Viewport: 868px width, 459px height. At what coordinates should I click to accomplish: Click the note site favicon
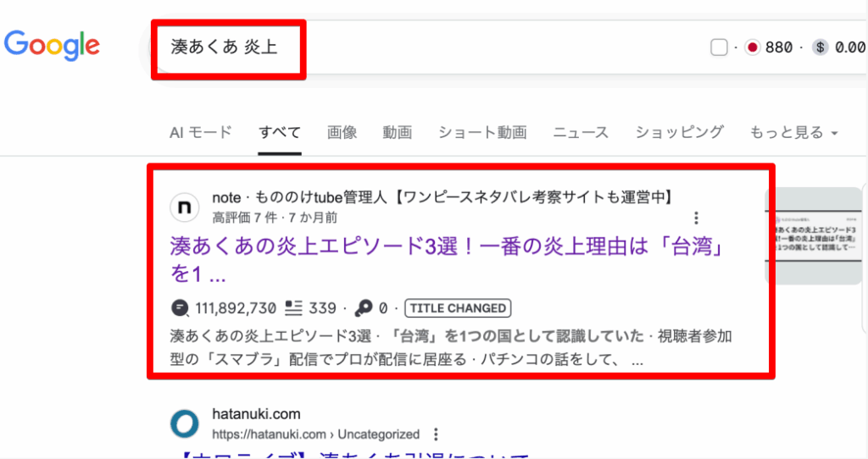[x=185, y=207]
